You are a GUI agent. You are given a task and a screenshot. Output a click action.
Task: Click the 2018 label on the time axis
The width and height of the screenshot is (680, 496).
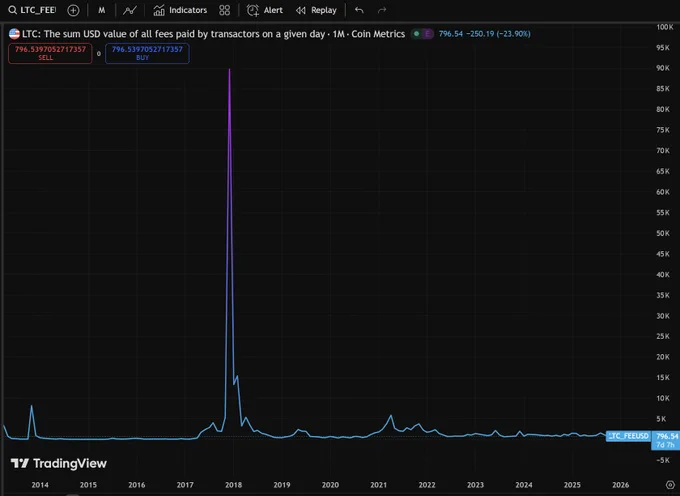point(233,485)
